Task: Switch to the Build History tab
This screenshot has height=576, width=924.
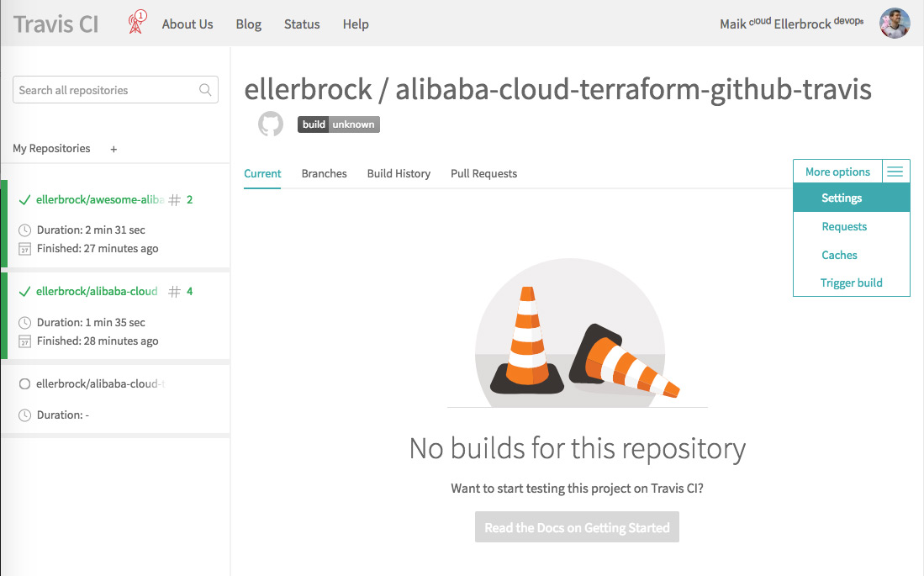Action: [399, 174]
